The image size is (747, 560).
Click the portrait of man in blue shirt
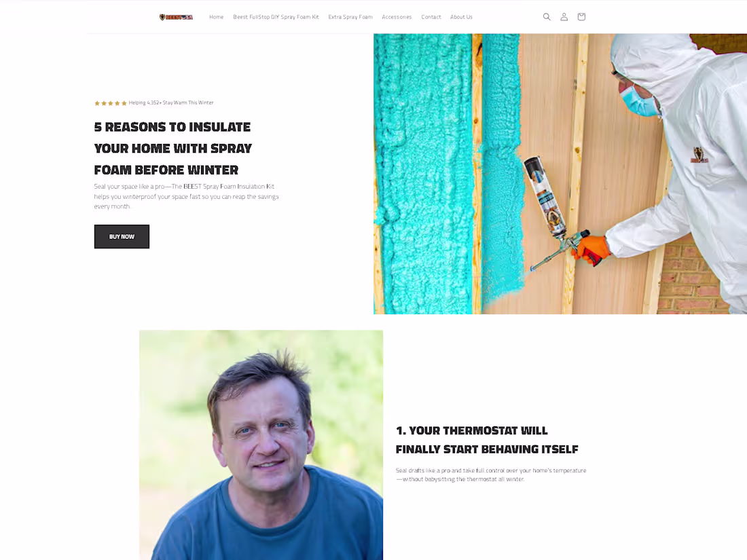click(261, 445)
